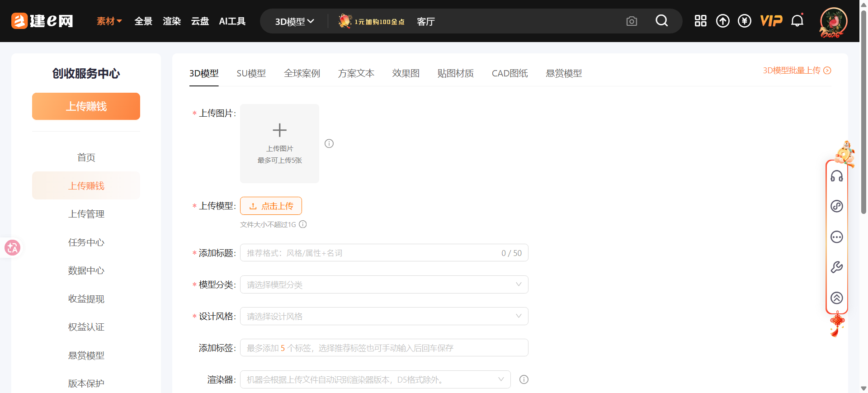Open the 设计风格 dropdown
868x393 pixels.
tap(384, 316)
